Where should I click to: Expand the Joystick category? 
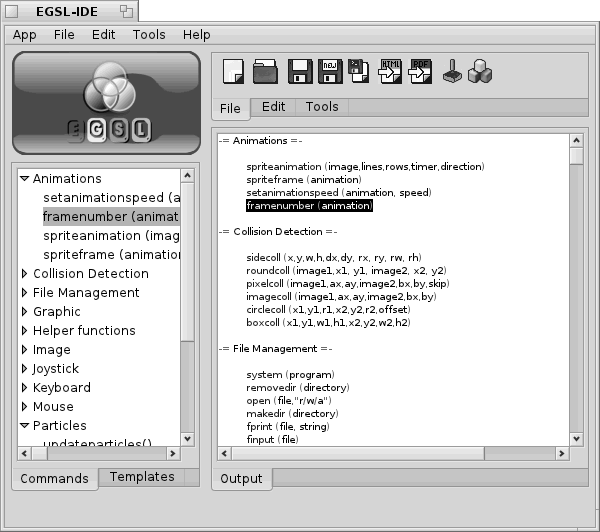tap(25, 369)
